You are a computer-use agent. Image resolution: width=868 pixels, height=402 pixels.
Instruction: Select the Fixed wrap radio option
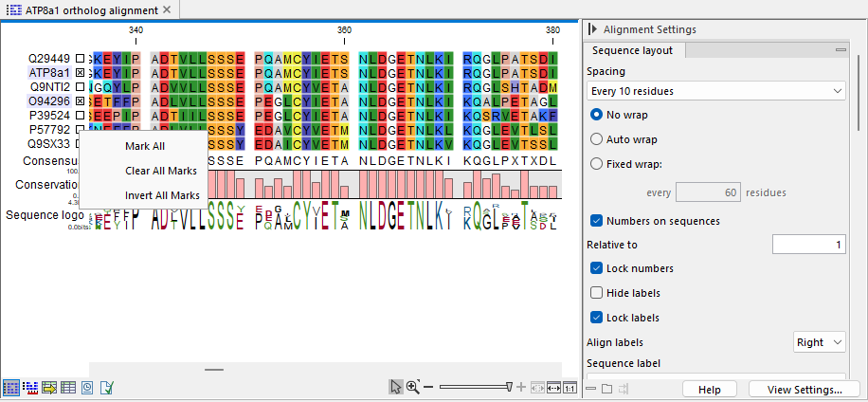(x=596, y=164)
